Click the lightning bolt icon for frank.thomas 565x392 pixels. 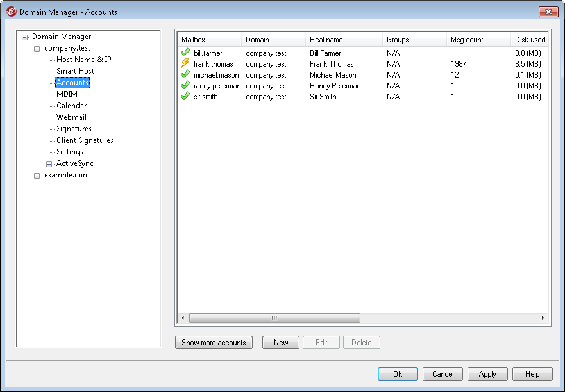point(185,64)
